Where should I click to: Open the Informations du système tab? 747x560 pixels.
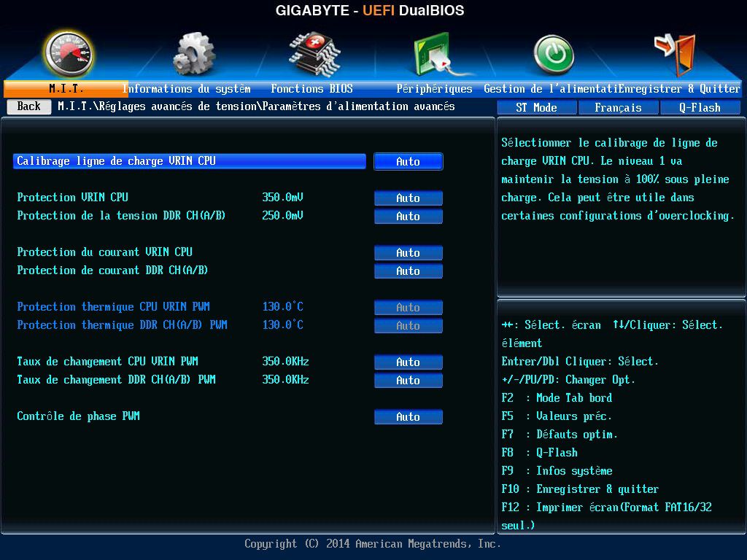coord(186,88)
